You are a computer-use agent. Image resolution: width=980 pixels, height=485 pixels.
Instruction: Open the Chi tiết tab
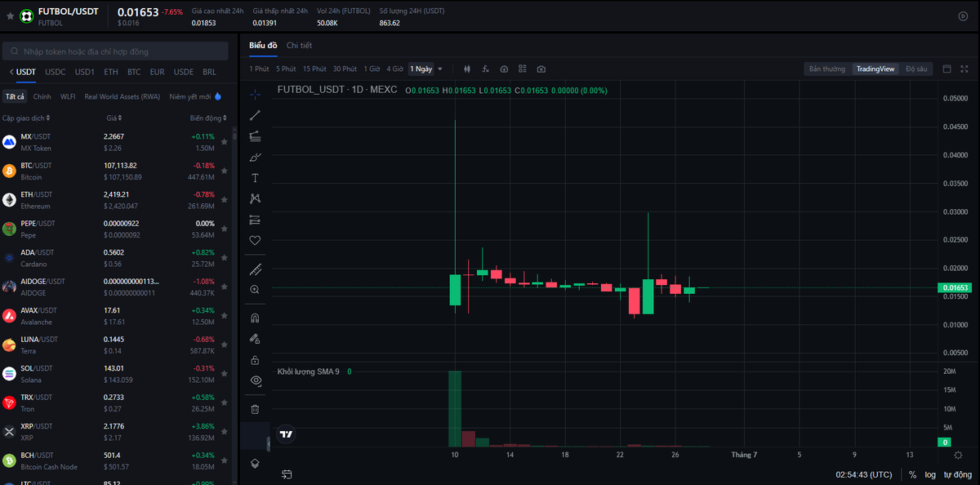pos(299,46)
